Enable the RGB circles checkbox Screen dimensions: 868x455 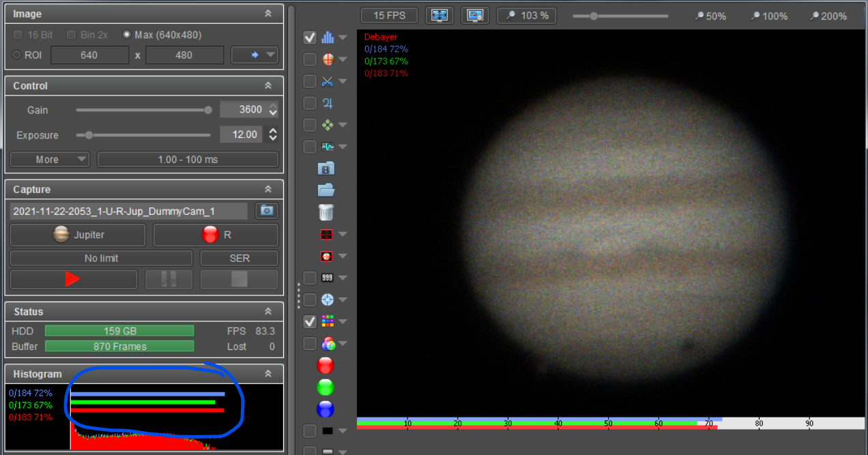(x=310, y=343)
